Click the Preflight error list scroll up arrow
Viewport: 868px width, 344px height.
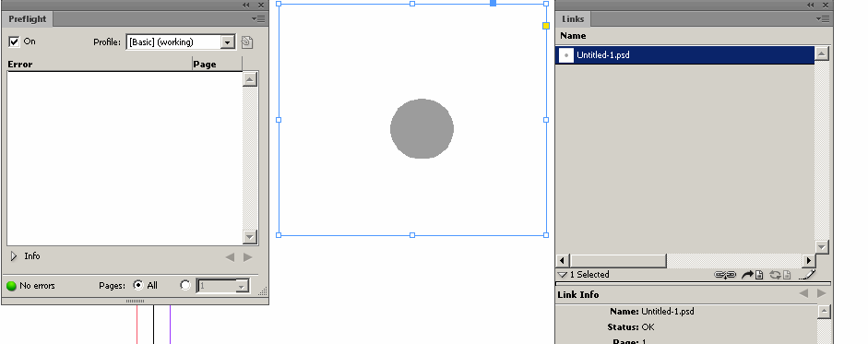pos(250,79)
